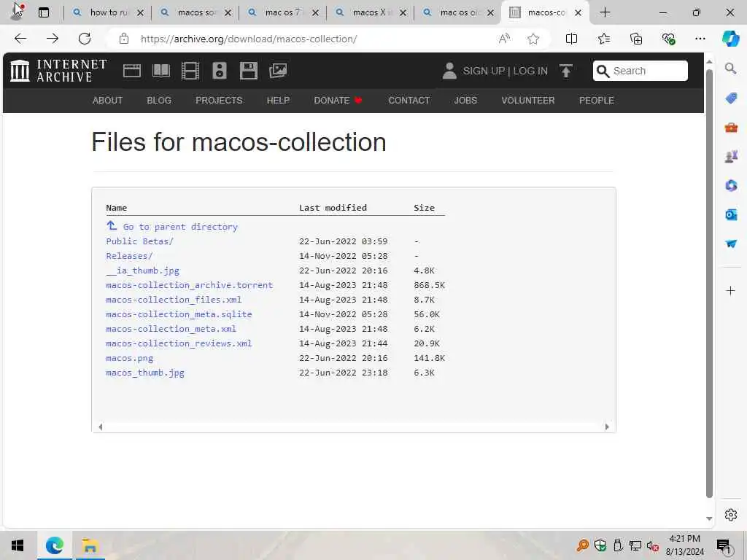Open the ABOUT menu item
Screen dimensions: 747x560
pos(108,101)
